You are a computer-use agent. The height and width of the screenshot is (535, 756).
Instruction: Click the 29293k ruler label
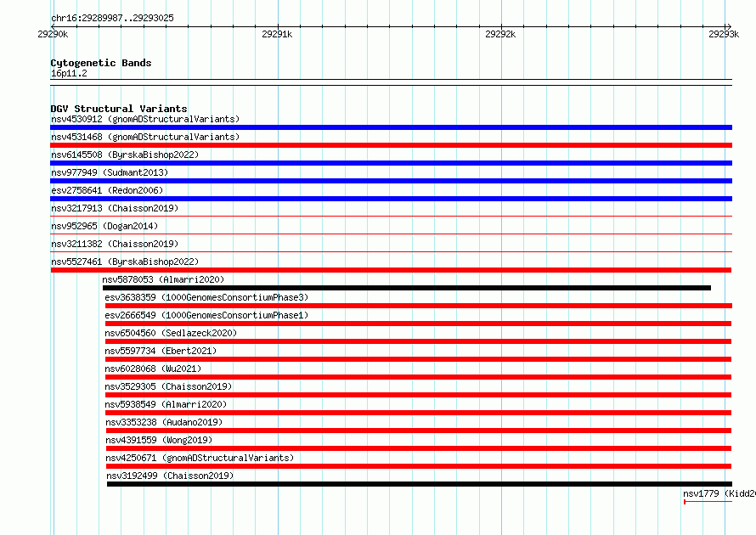point(724,34)
